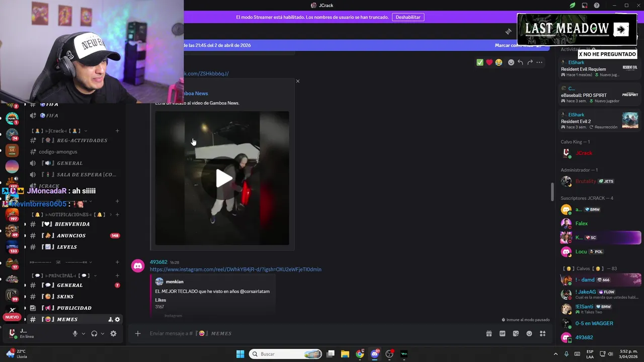Collapse the JCrack category

click(x=59, y=131)
